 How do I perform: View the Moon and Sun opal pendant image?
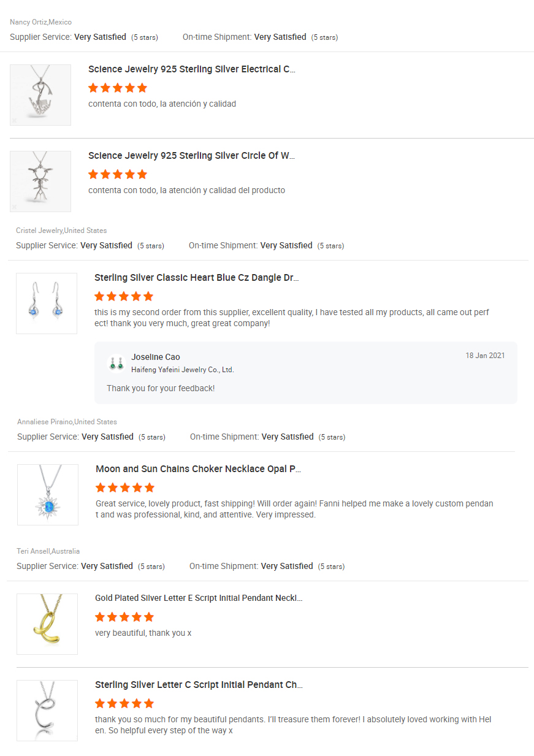pos(48,495)
